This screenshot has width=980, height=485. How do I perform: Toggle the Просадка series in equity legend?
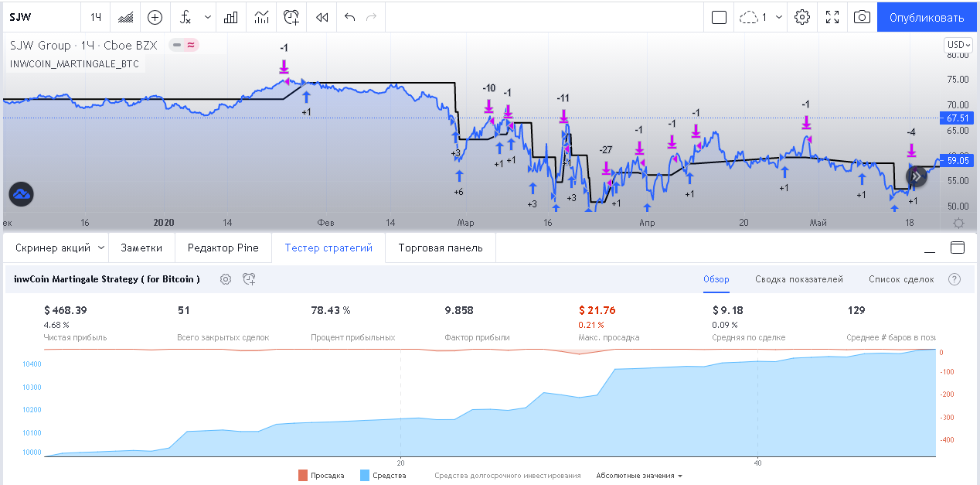click(321, 476)
